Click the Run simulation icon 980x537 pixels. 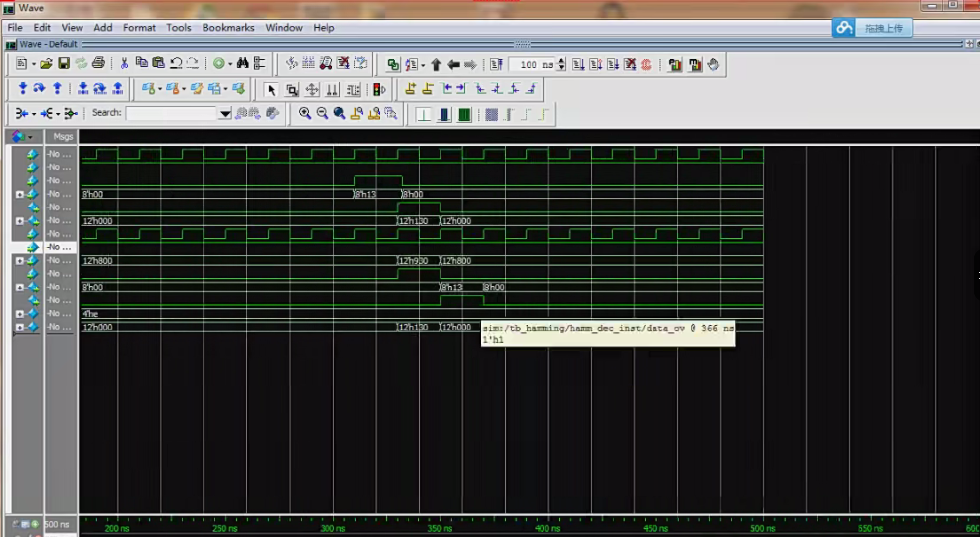578,65
